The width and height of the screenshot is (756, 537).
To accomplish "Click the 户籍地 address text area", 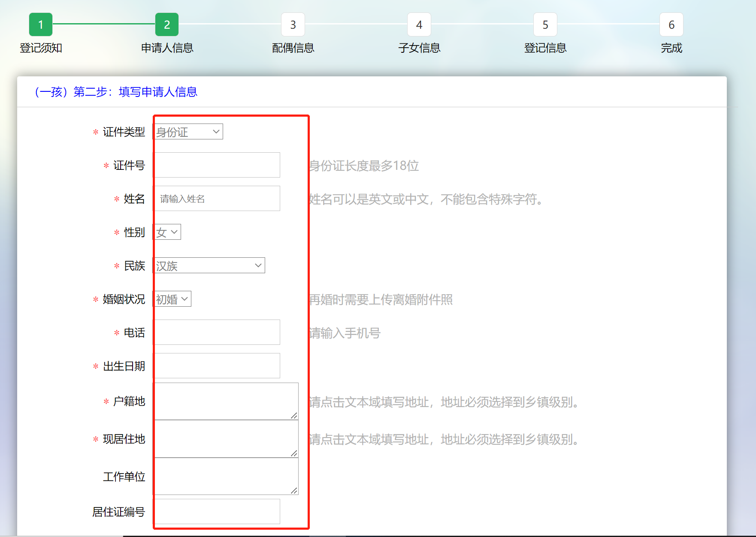I will point(226,401).
